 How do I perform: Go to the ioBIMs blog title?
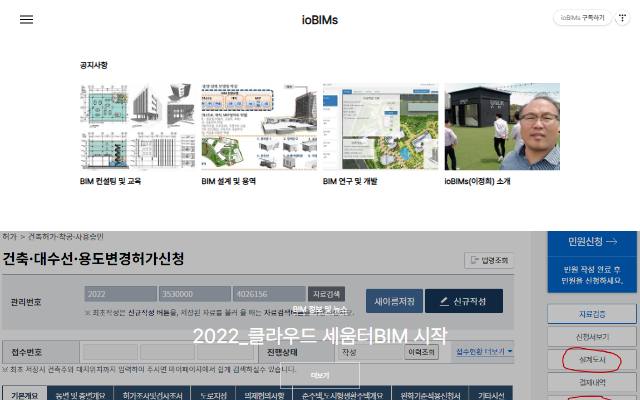tap(320, 20)
